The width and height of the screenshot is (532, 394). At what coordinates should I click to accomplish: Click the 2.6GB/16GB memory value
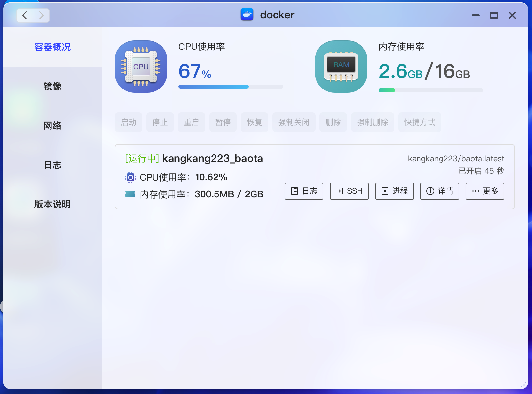[x=424, y=71]
